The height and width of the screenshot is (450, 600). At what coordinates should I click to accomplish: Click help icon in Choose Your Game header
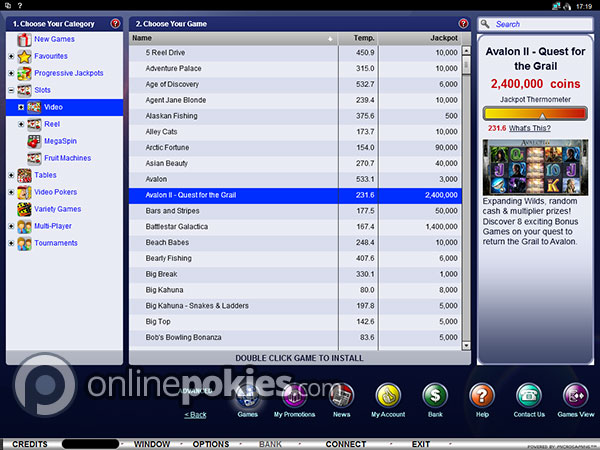[x=463, y=24]
